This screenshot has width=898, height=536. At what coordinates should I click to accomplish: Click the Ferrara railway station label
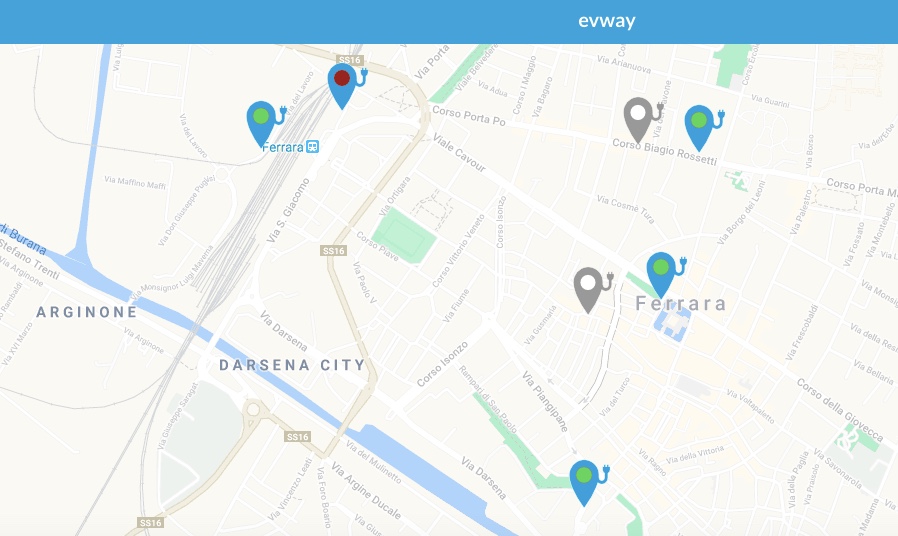282,147
